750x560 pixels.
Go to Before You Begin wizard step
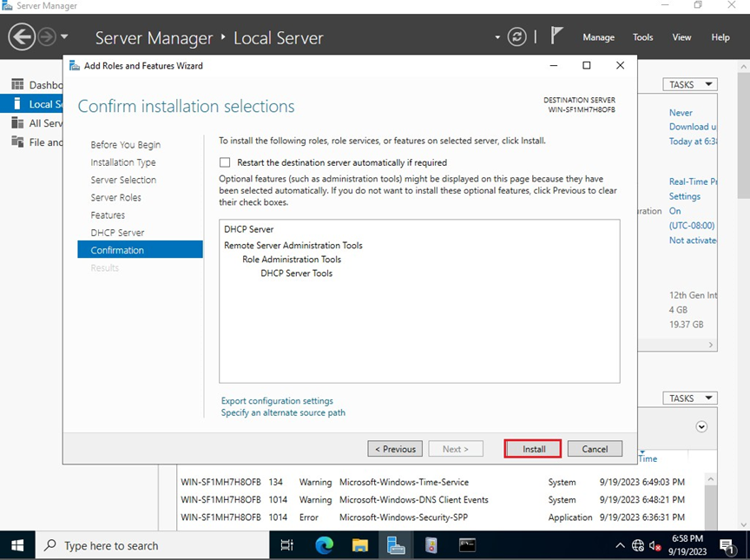[125, 145]
